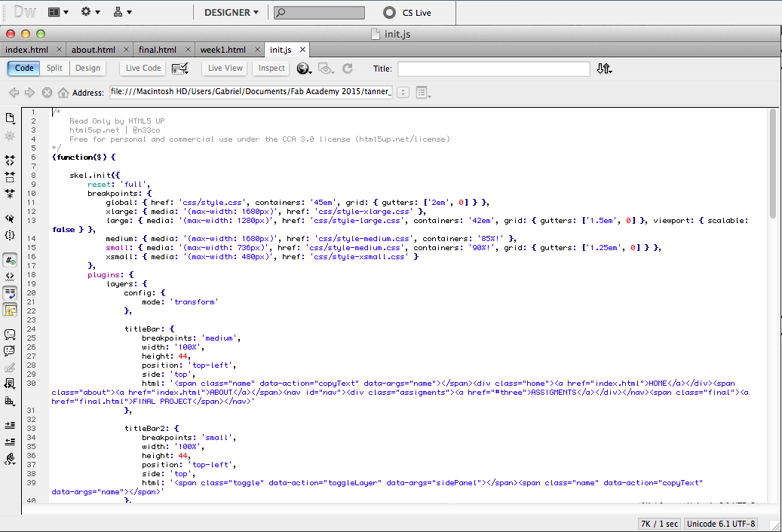782x532 pixels.
Task: Switch to the week1.html tab
Action: pyautogui.click(x=222, y=50)
